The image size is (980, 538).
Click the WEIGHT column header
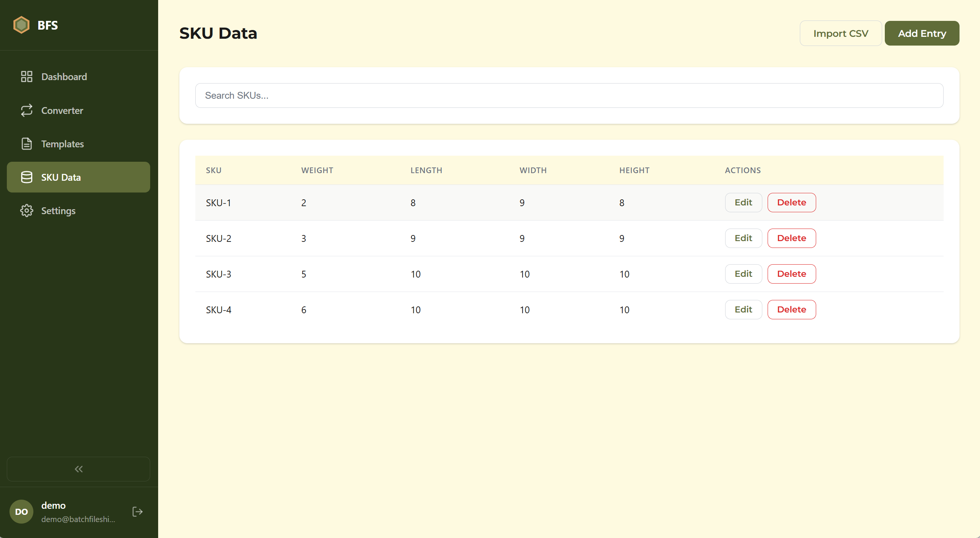[317, 170]
